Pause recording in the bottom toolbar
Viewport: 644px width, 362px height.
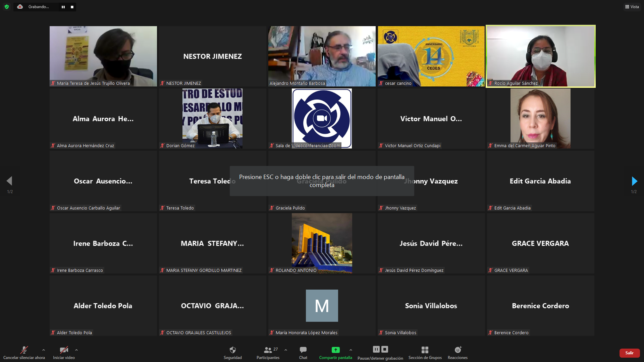point(376,349)
